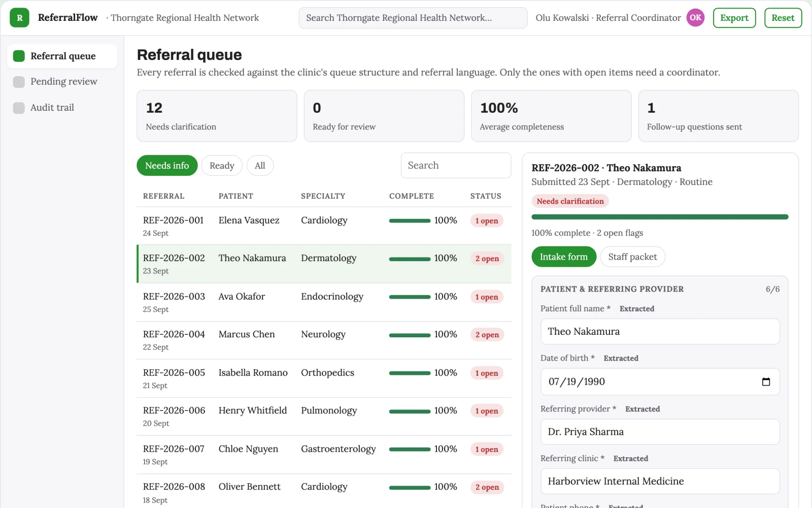Click the Average completeness stat card
This screenshot has height=508, width=812.
point(551,116)
